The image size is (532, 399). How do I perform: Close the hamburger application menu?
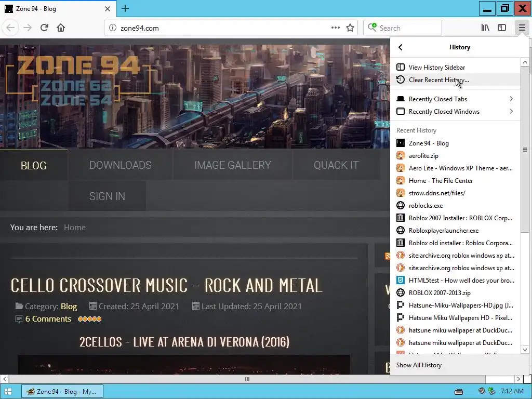tap(522, 28)
